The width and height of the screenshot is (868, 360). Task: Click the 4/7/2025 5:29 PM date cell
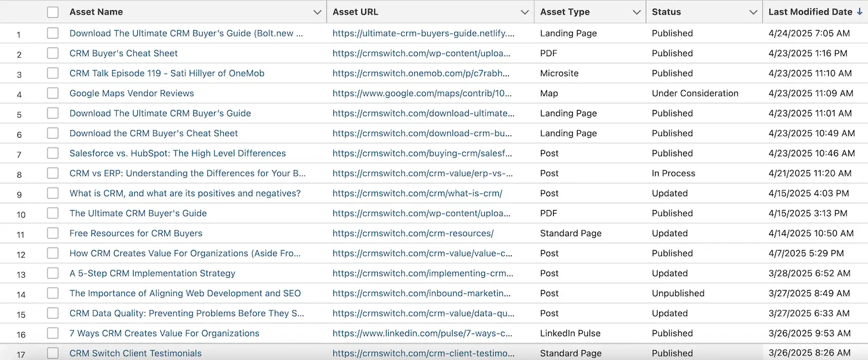pyautogui.click(x=806, y=254)
